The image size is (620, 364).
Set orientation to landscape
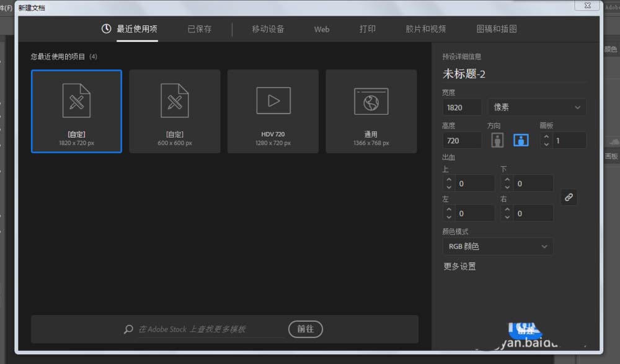tap(521, 140)
